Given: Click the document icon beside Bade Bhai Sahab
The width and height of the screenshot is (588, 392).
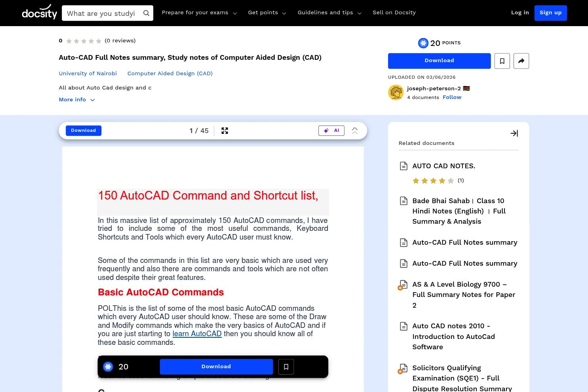Looking at the screenshot, I should pyautogui.click(x=403, y=201).
